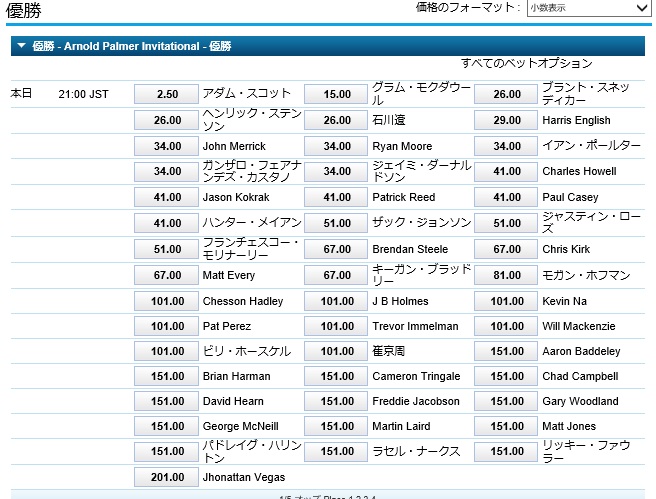656x499 pixels.
Task: Select 51.00 odds for ザック・ジョンソン
Action: [x=336, y=223]
